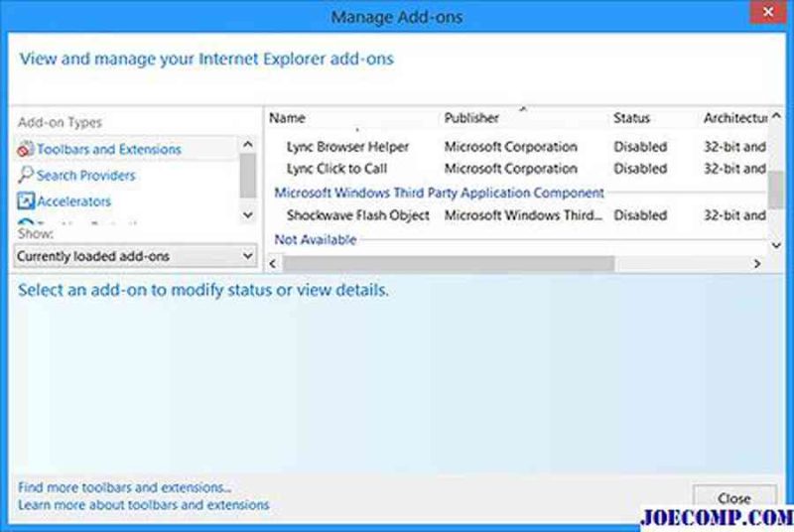This screenshot has height=532, width=794.
Task: Close the Manage Add-ons window with X
Action: pos(767,12)
